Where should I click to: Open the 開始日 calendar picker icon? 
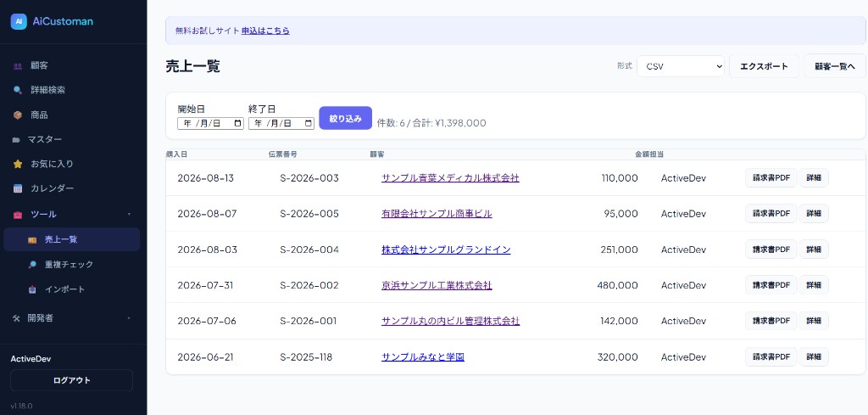pos(238,124)
